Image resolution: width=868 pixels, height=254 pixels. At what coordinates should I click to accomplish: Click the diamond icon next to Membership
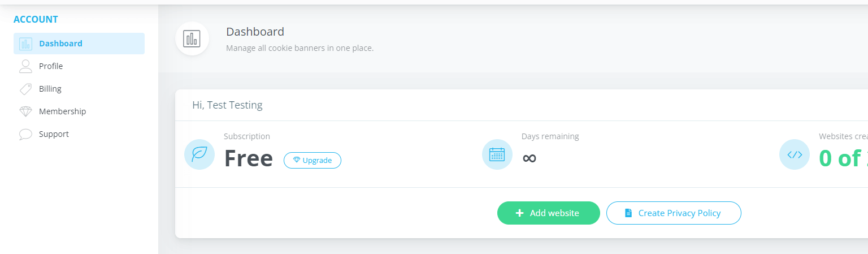pos(25,111)
